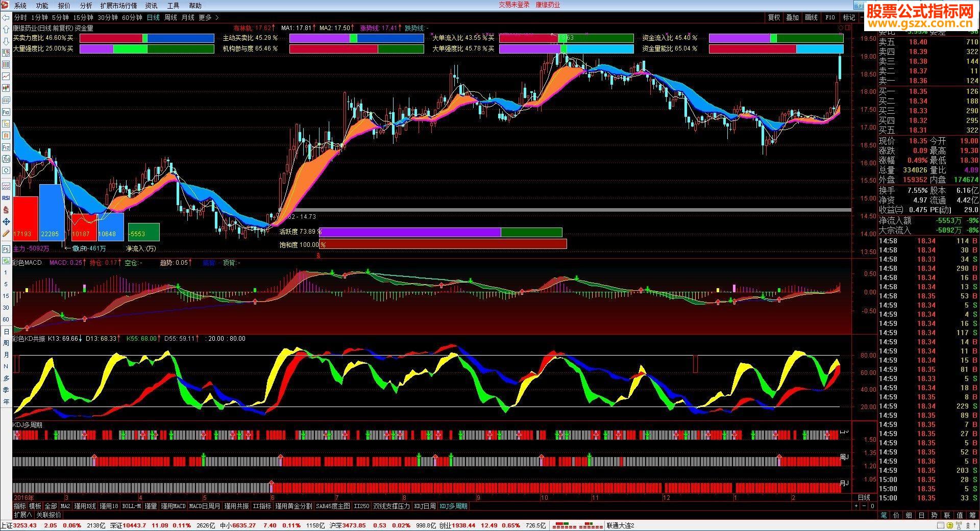
Task: Click the 自 (self-selected stocks) icon
Action: [6, 135]
